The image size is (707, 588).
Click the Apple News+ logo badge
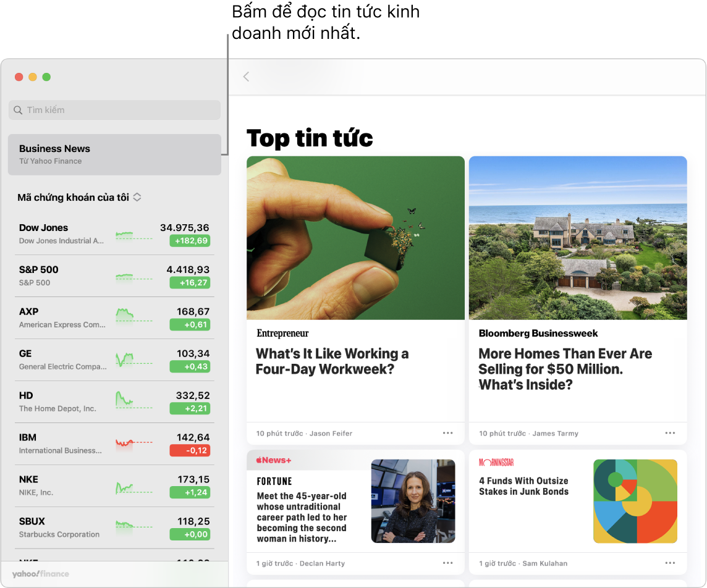[x=274, y=460]
